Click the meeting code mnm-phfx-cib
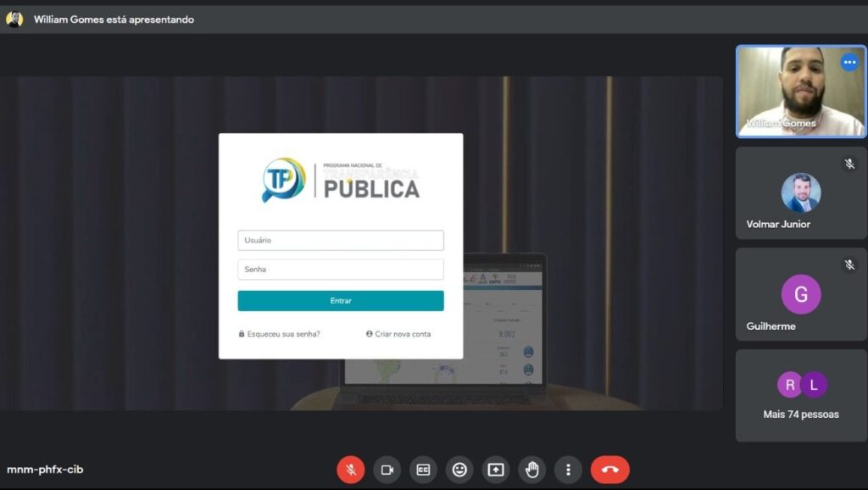Viewport: 868px width, 490px height. click(x=45, y=469)
